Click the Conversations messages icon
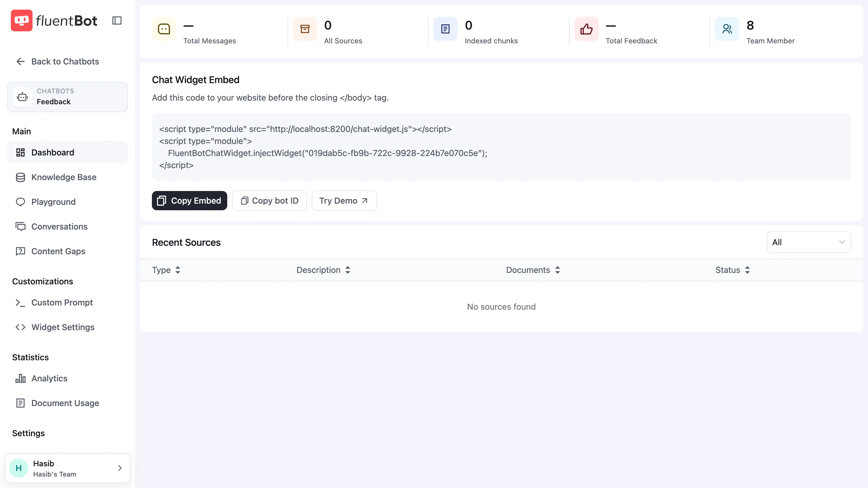The image size is (868, 488). pos(20,226)
